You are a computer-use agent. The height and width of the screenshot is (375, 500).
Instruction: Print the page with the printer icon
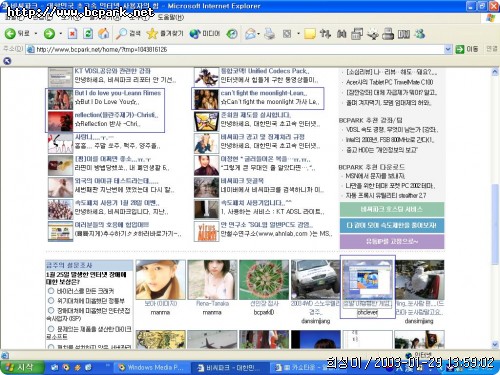coord(269,33)
